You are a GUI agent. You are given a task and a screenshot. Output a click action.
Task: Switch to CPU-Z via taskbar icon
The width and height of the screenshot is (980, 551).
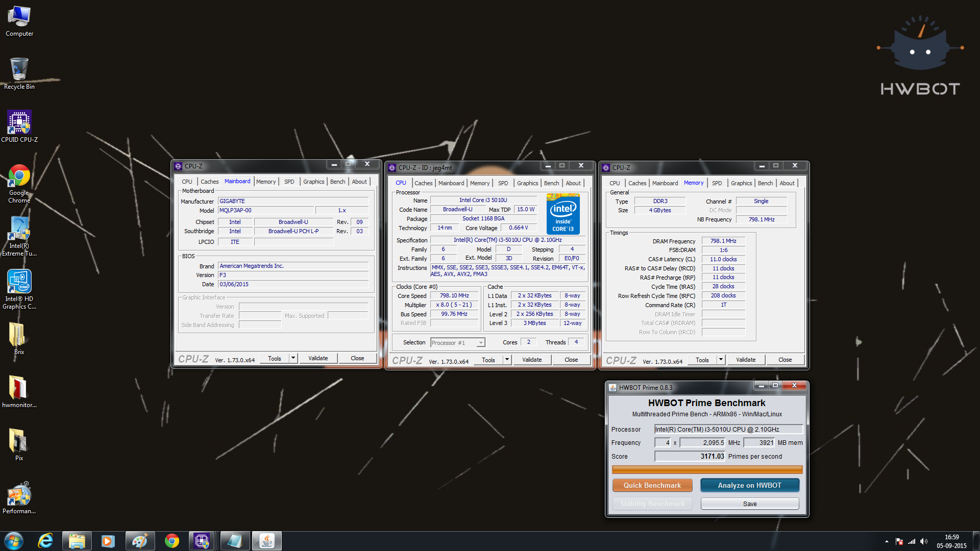202,541
